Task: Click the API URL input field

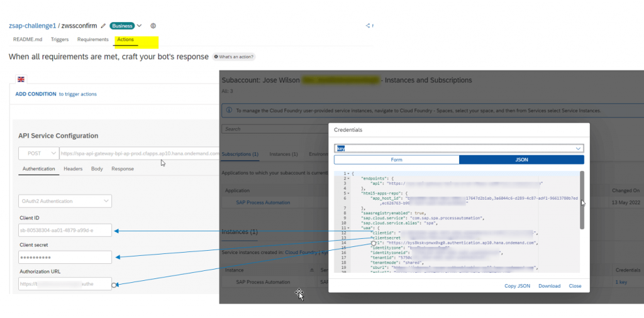Action: pos(140,153)
